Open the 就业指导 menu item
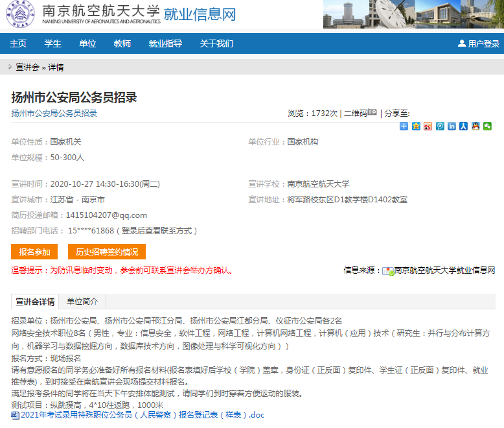Viewport: 504px width, 428px height. pyautogui.click(x=165, y=43)
